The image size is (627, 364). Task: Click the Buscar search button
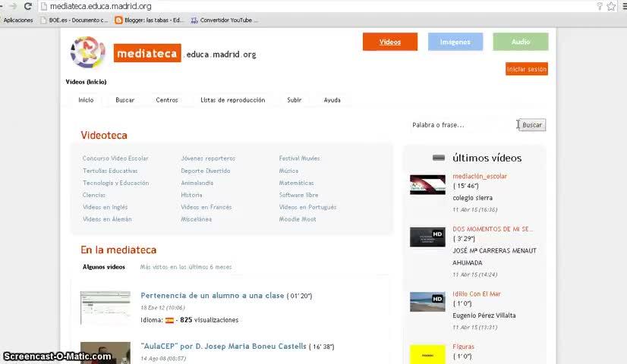[532, 125]
